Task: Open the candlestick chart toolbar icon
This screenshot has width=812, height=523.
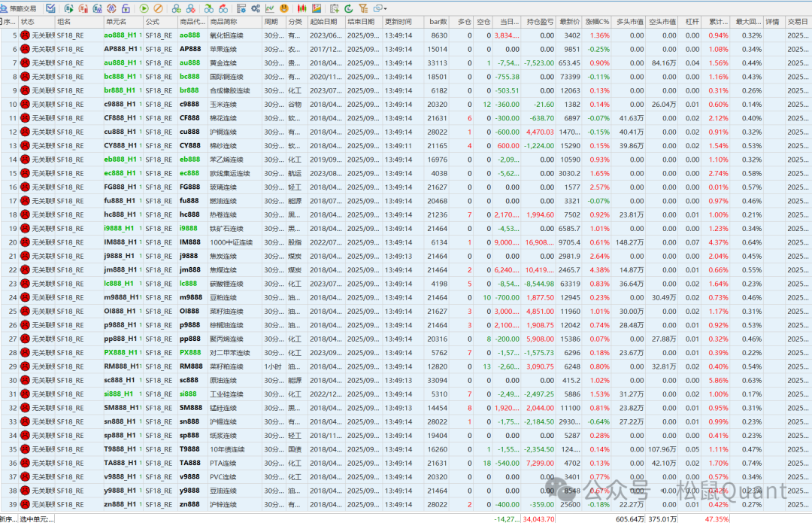Action: coord(302,8)
